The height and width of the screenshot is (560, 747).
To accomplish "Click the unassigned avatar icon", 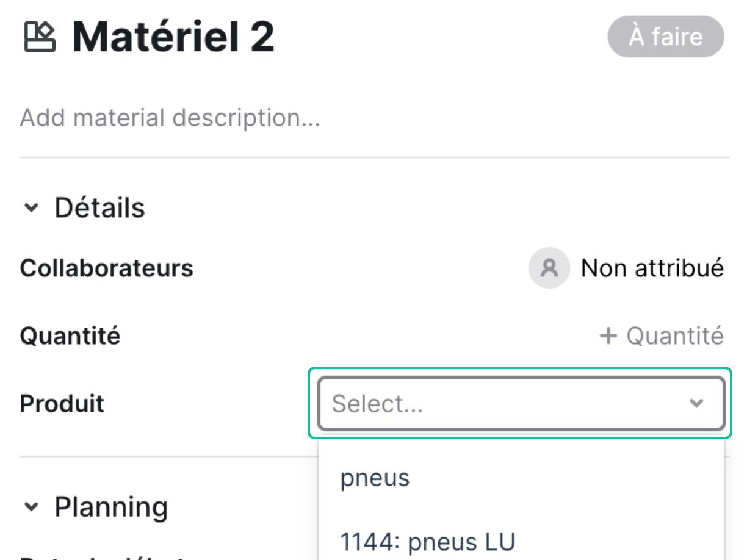I will (x=549, y=268).
